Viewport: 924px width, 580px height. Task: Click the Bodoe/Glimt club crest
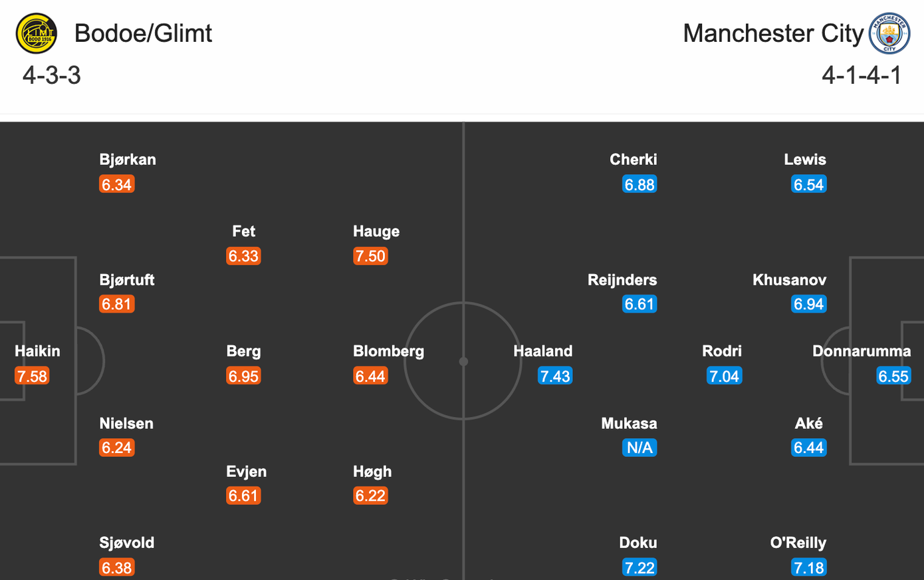tap(37, 33)
